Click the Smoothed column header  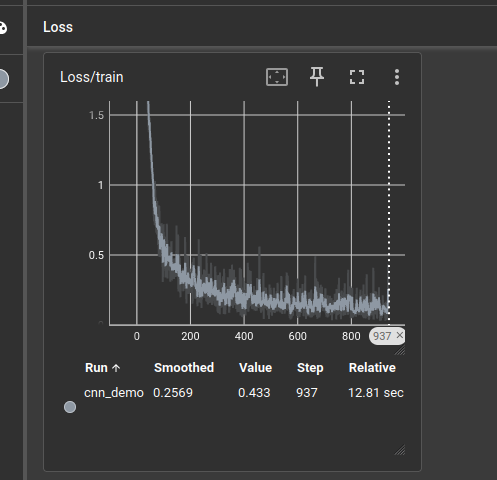coord(184,368)
